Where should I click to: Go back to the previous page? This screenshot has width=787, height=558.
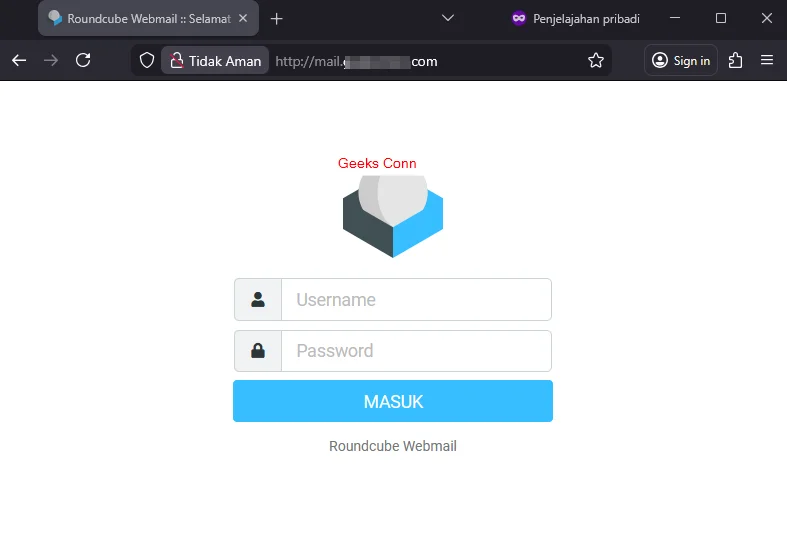pyautogui.click(x=19, y=61)
